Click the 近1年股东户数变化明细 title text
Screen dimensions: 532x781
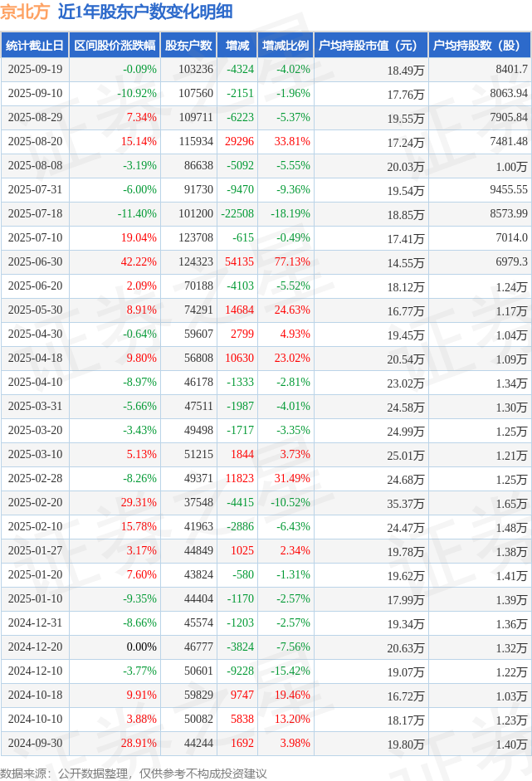click(145, 12)
